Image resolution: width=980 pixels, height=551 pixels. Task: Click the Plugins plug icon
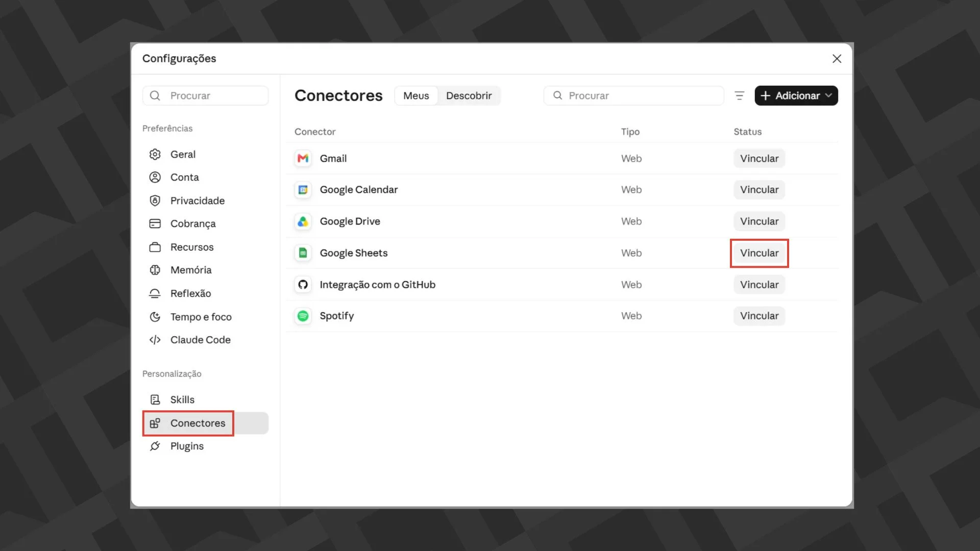point(155,446)
